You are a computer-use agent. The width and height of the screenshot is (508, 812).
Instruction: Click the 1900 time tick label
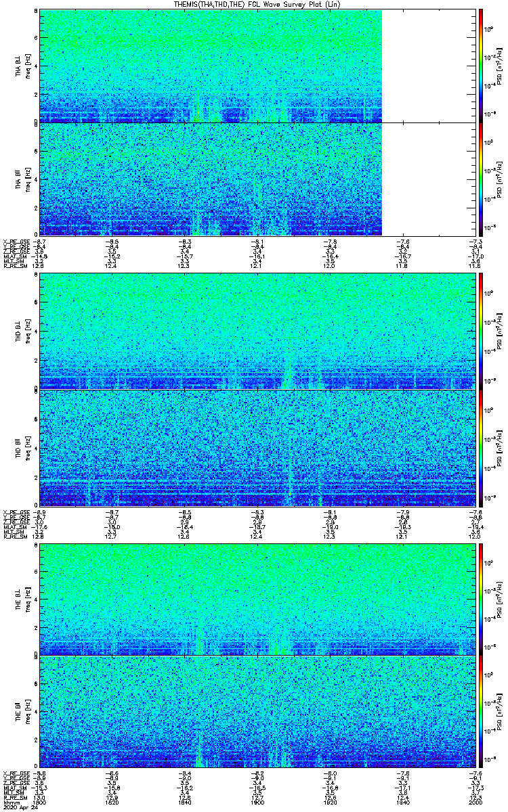pos(258,802)
